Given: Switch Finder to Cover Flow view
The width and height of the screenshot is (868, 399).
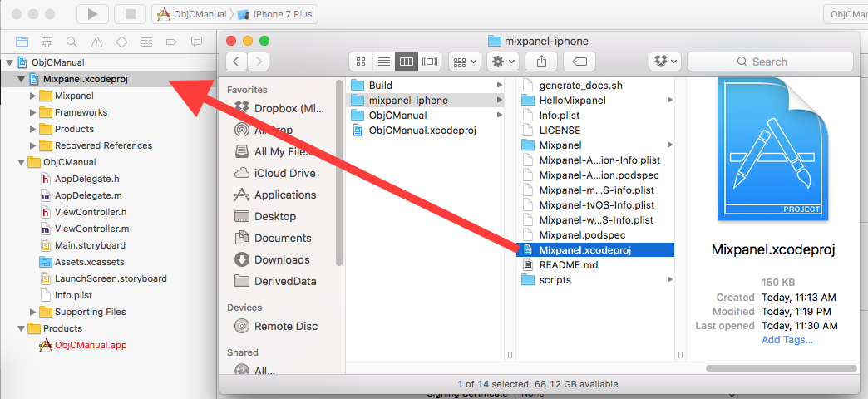Looking at the screenshot, I should pyautogui.click(x=430, y=62).
